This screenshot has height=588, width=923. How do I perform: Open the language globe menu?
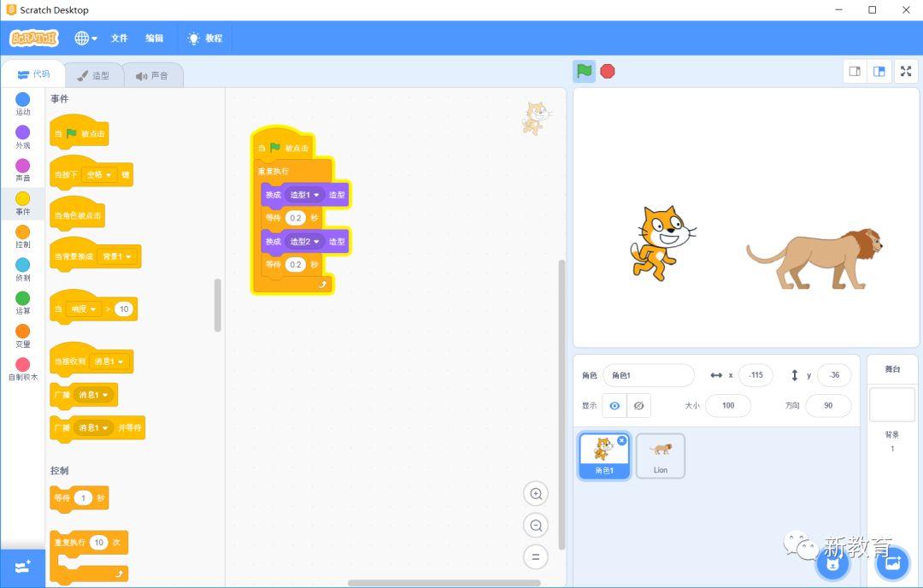85,38
